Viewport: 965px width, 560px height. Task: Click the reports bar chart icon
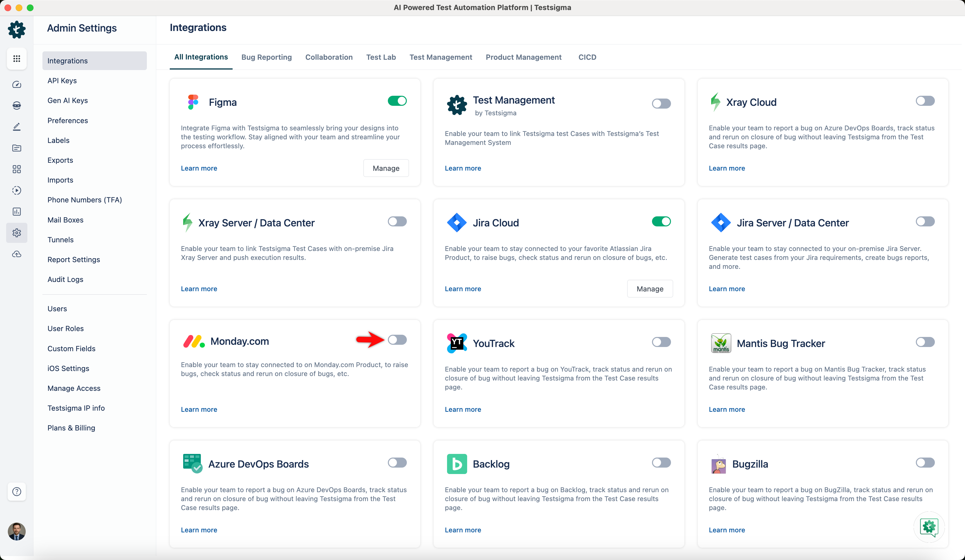[16, 211]
